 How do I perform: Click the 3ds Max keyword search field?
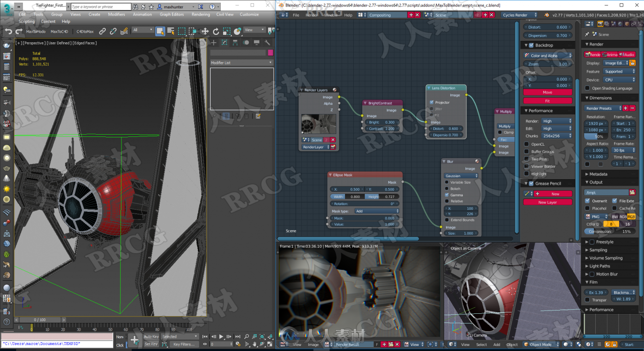(101, 7)
